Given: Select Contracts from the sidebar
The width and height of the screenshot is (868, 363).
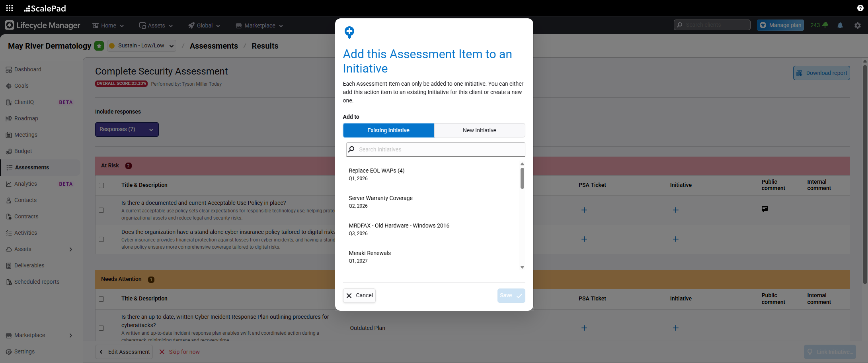Looking at the screenshot, I should click(26, 216).
